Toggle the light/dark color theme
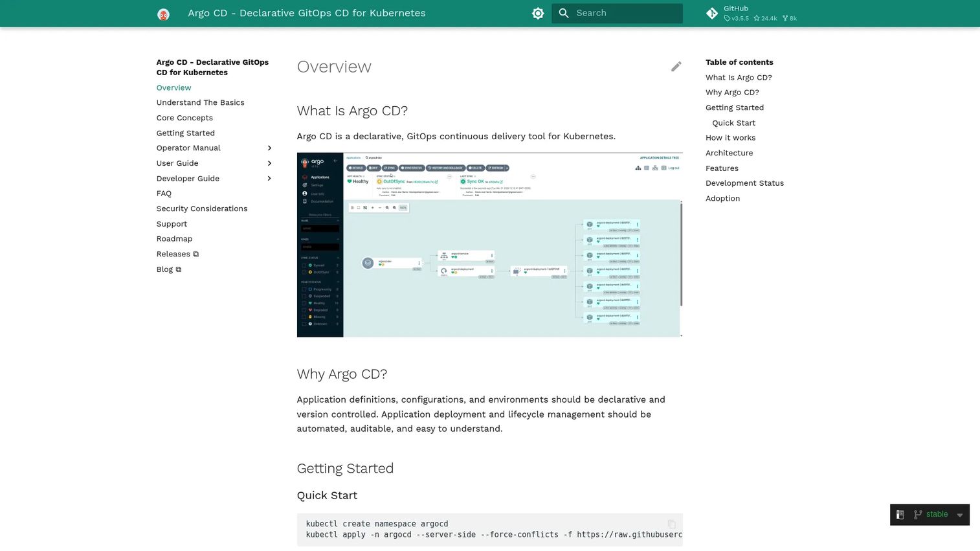980x551 pixels. (538, 14)
